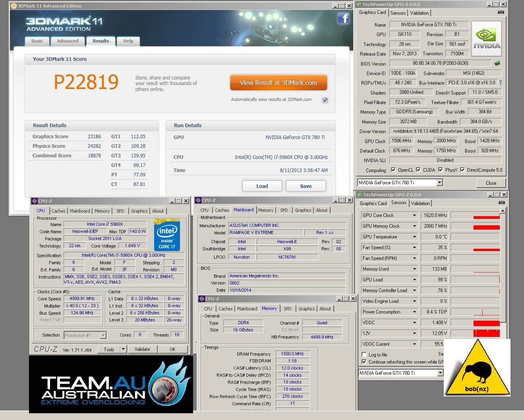
Task: Open Graphics tab in CPU-Z Mainboard window
Action: point(303,210)
